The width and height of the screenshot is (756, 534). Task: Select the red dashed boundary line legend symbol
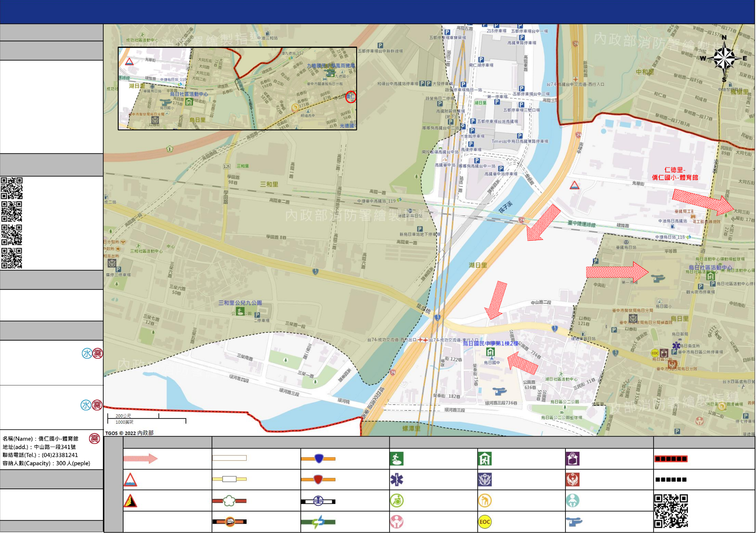tap(671, 459)
